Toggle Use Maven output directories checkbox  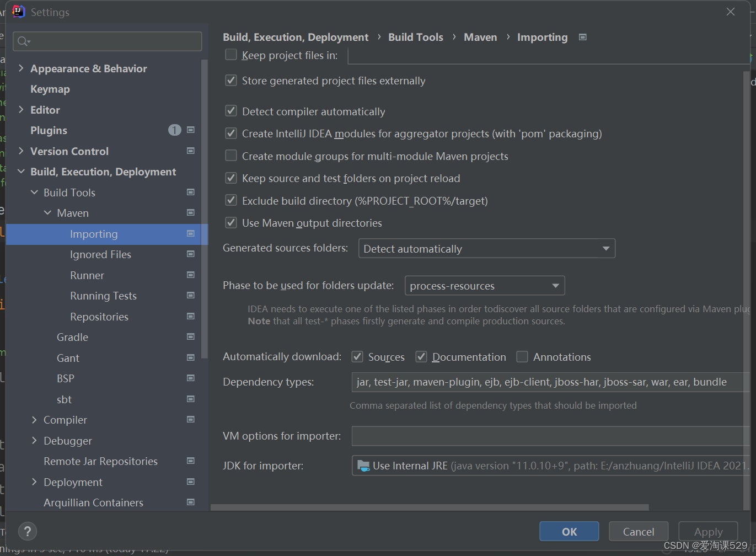click(x=231, y=223)
